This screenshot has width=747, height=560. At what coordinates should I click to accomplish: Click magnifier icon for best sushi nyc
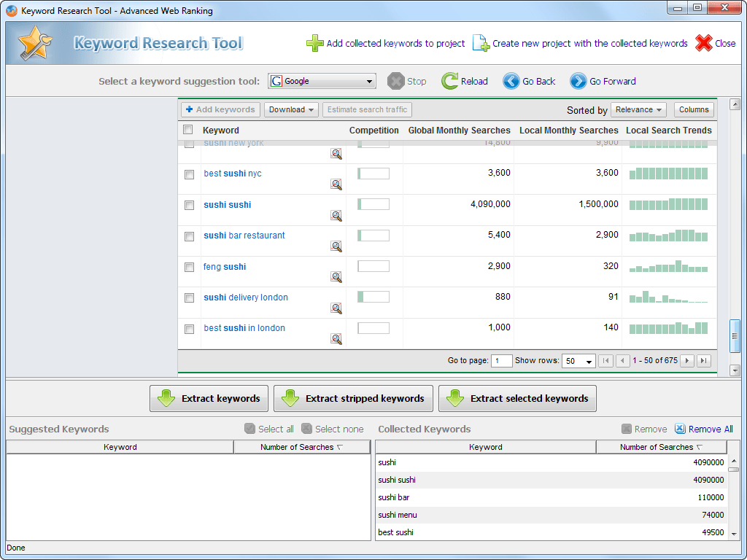336,184
